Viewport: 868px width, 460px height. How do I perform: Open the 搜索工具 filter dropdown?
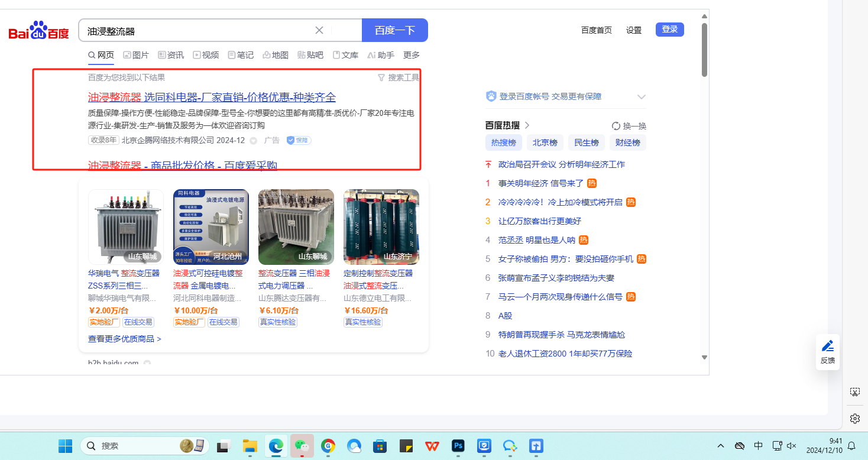(x=399, y=77)
